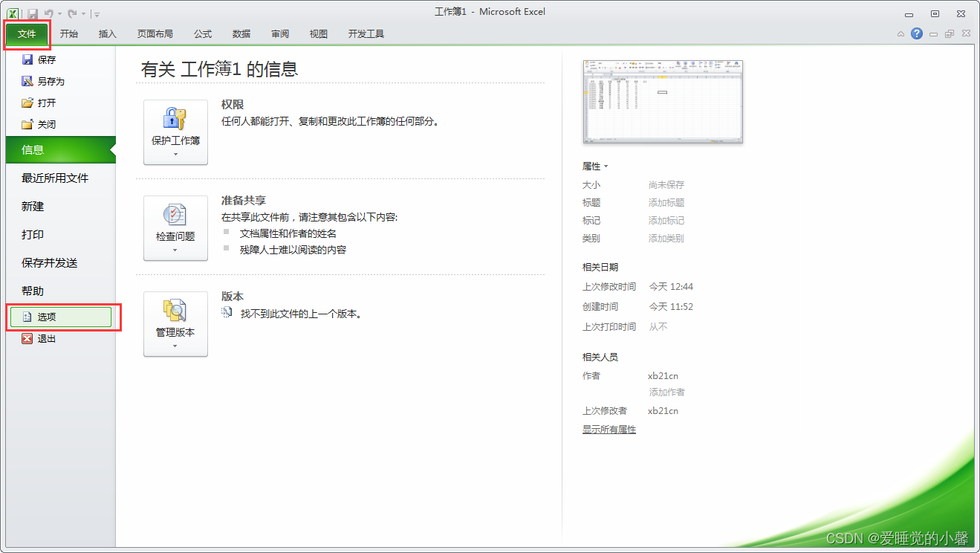
Task: Click the 添加标记 field
Action: [x=666, y=220]
